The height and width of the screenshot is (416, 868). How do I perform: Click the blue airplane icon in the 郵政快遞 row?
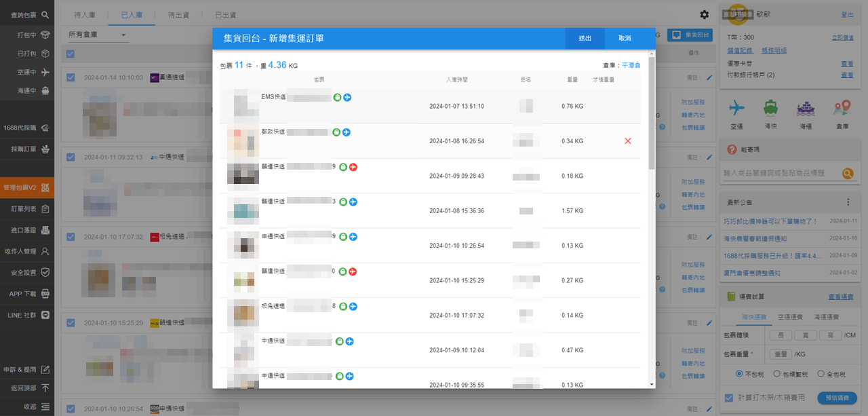coord(346,132)
